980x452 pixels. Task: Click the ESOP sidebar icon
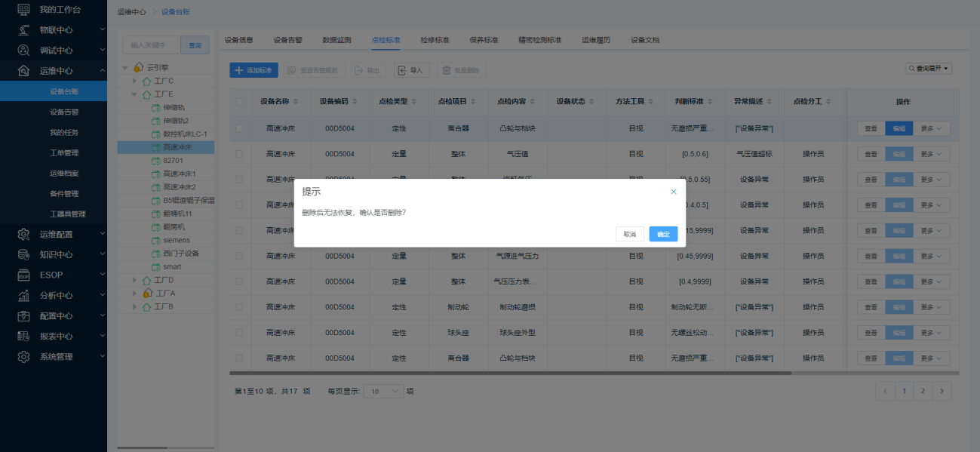click(24, 275)
